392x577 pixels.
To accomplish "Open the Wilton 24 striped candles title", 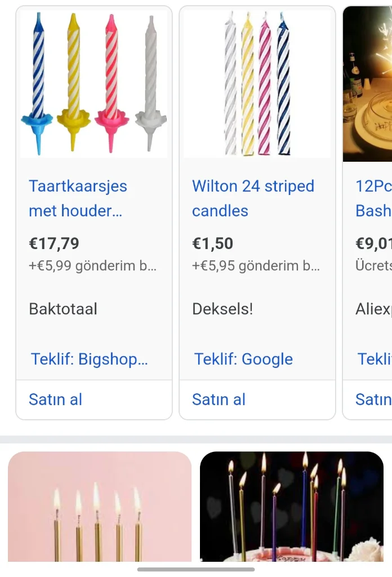I will [253, 198].
